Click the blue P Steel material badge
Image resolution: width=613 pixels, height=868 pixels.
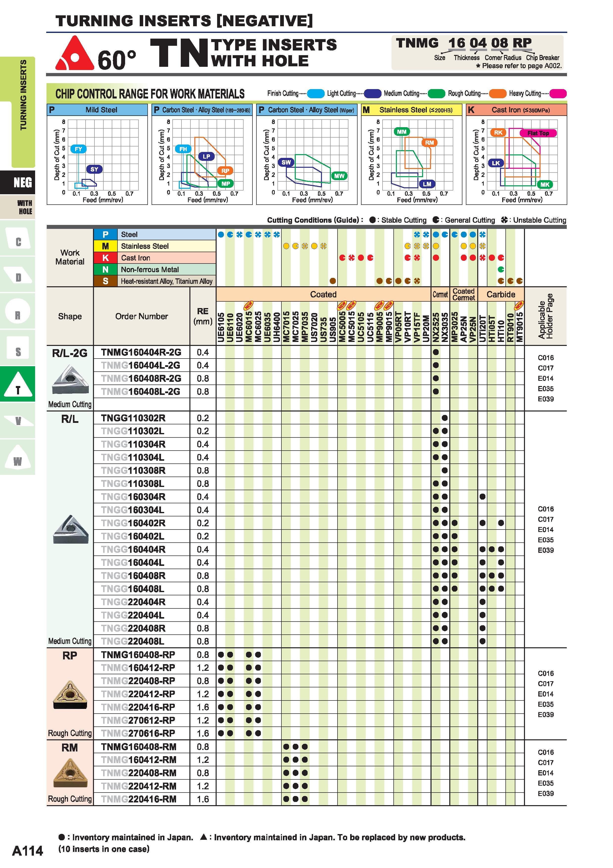click(105, 234)
